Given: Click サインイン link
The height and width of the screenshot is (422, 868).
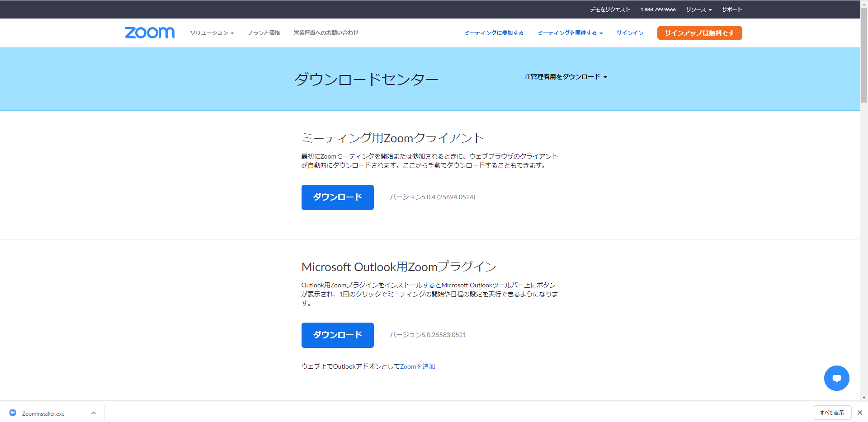Looking at the screenshot, I should (630, 33).
